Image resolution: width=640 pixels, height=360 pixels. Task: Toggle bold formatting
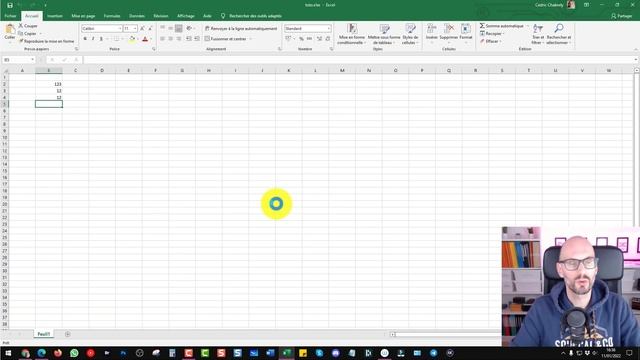(x=85, y=39)
